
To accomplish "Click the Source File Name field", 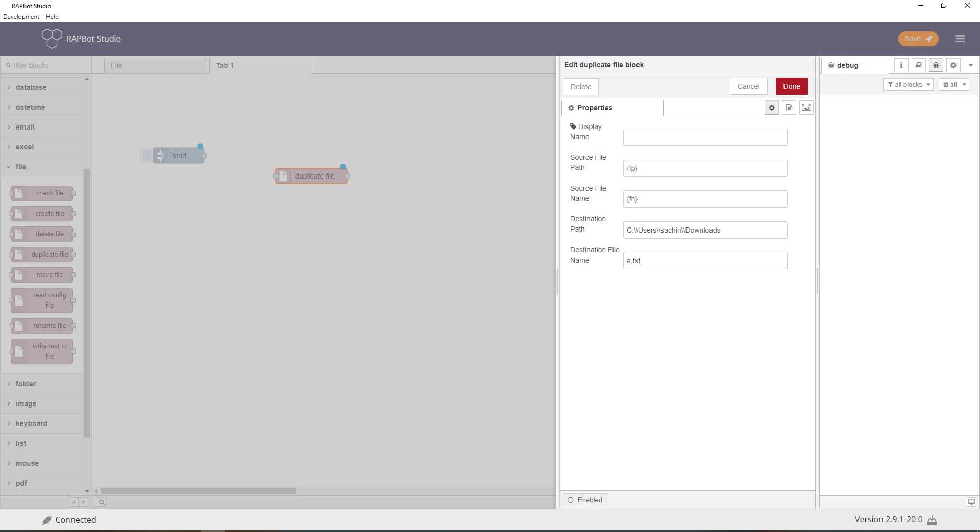I will (x=705, y=199).
